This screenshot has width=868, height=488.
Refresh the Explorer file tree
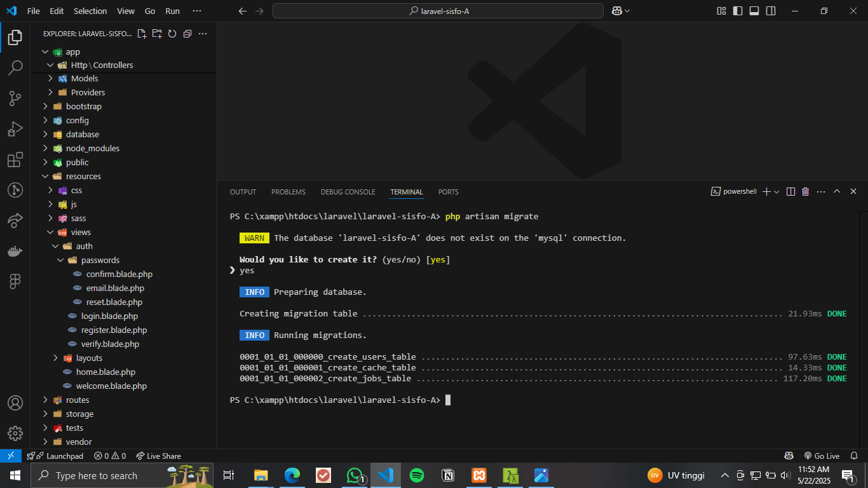click(x=172, y=34)
